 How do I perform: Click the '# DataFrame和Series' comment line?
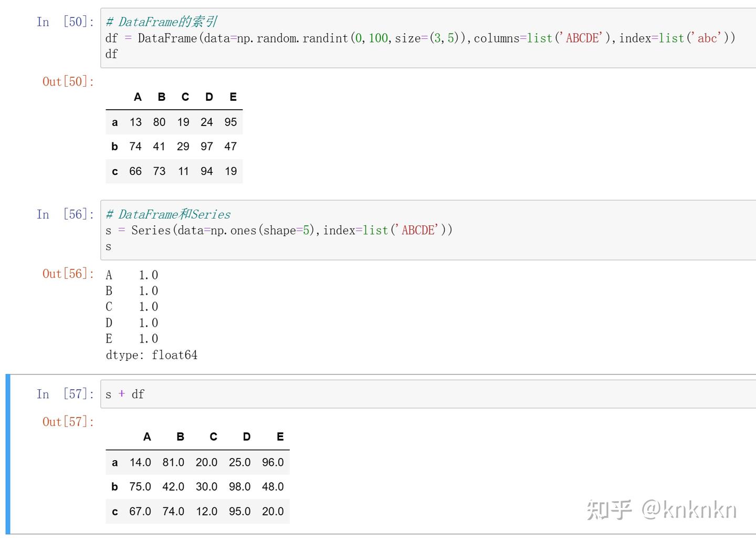168,214
